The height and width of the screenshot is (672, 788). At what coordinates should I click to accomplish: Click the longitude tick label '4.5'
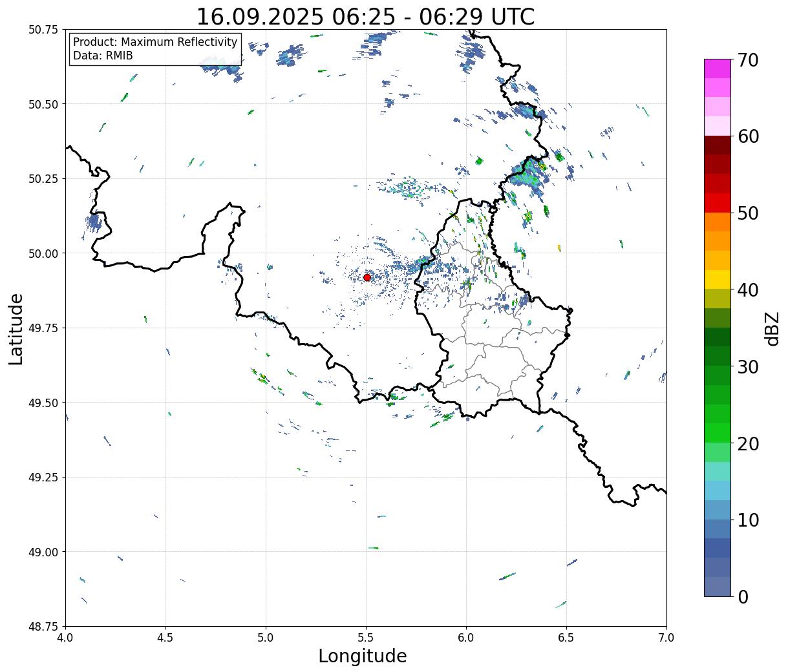pyautogui.click(x=165, y=638)
